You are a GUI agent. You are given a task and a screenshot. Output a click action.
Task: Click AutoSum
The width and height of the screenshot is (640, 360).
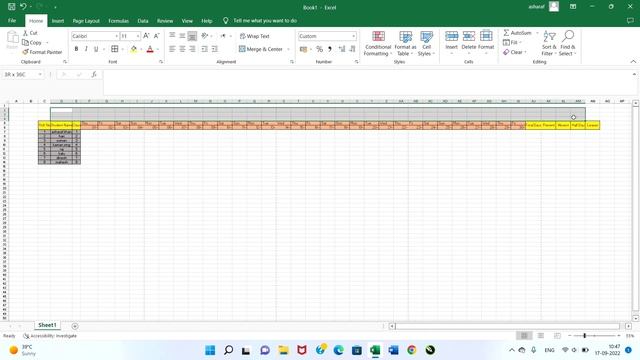518,33
